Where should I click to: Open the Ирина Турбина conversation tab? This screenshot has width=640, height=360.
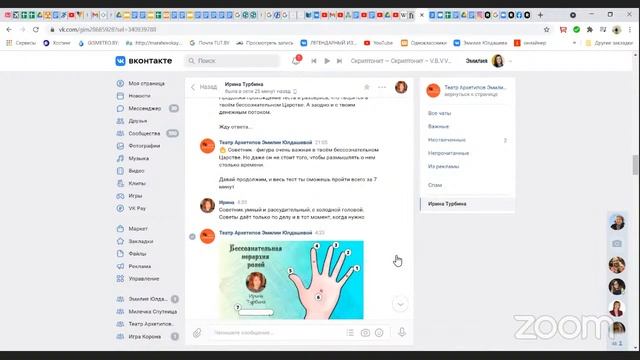pyautogui.click(x=467, y=204)
